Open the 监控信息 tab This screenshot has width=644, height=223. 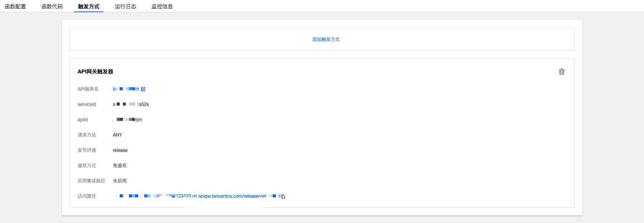[162, 7]
